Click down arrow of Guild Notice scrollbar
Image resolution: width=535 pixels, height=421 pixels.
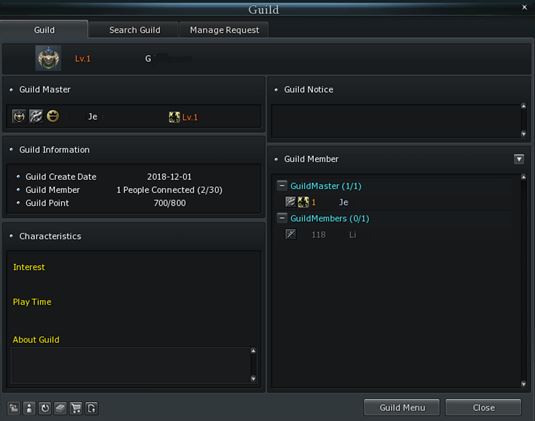click(x=523, y=134)
